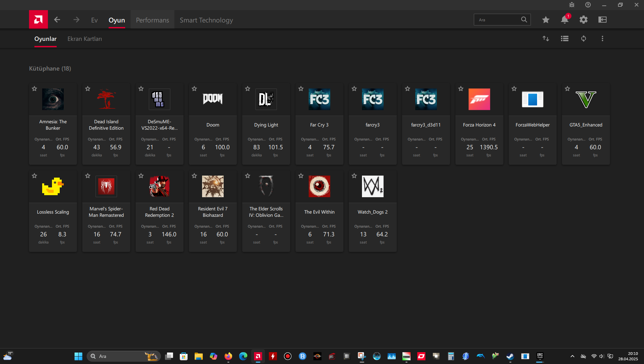Toggle favorite star on Far Cry 3

click(301, 88)
